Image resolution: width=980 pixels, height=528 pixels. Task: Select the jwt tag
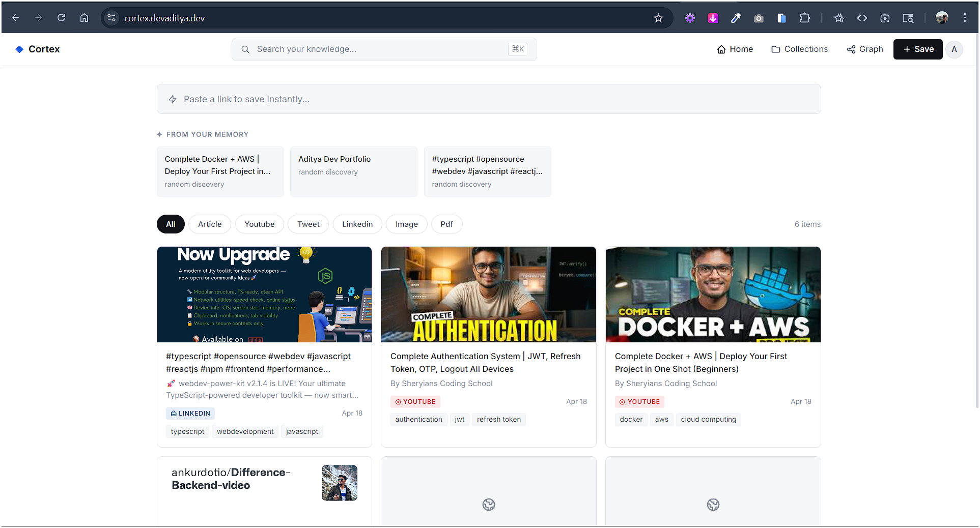(460, 420)
